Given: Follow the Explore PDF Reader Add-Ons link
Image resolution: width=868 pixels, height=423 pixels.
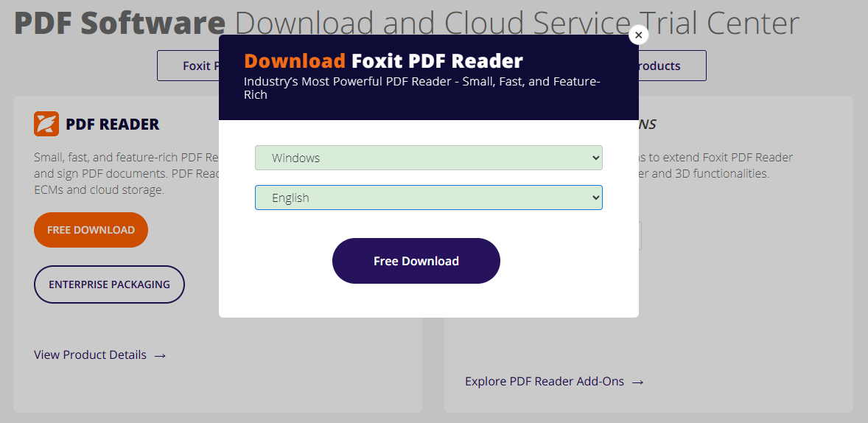Looking at the screenshot, I should pos(545,382).
